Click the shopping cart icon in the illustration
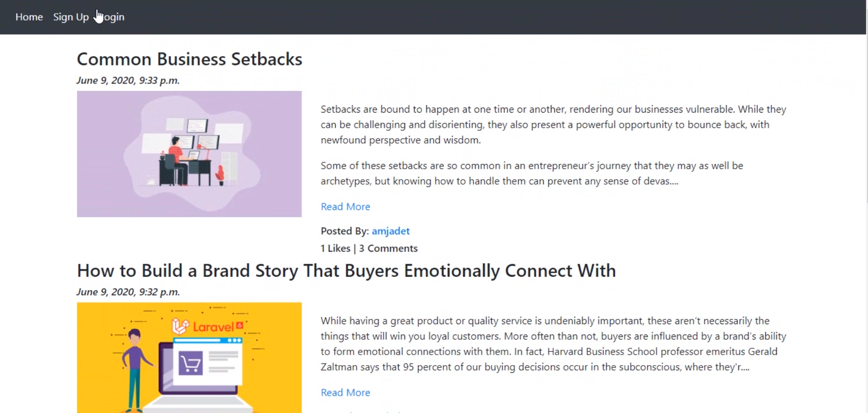Screen dimensions: 868x413 [x=191, y=363]
